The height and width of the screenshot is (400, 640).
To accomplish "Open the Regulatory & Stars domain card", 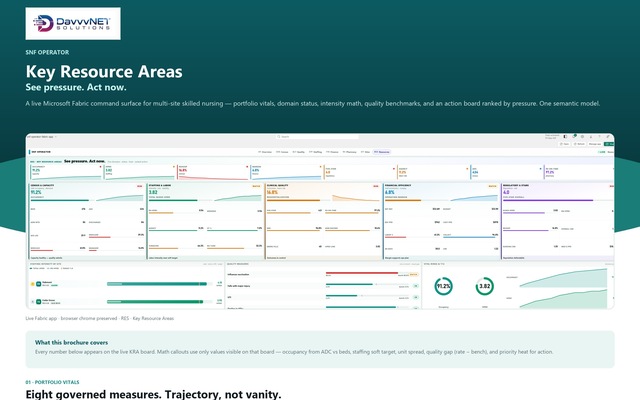I will pyautogui.click(x=558, y=221).
